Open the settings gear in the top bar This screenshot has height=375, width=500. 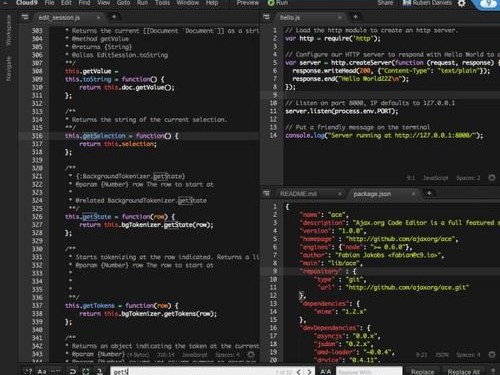pos(462,3)
